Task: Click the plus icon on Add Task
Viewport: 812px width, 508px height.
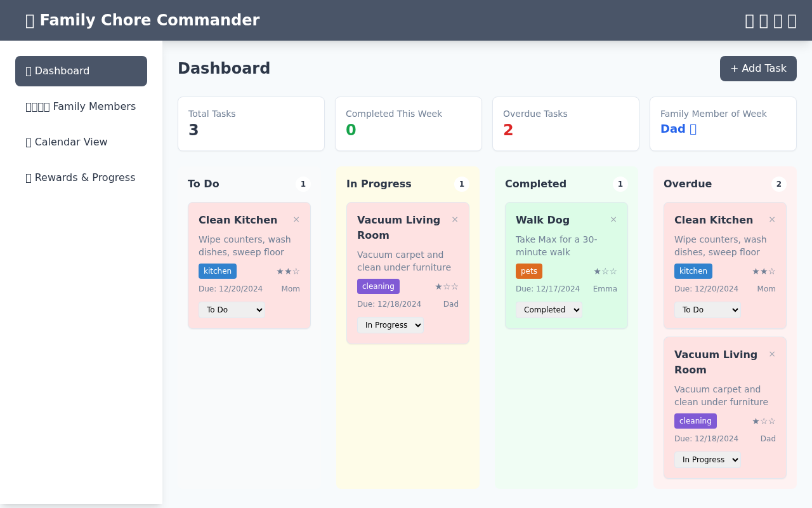Action: [734, 68]
